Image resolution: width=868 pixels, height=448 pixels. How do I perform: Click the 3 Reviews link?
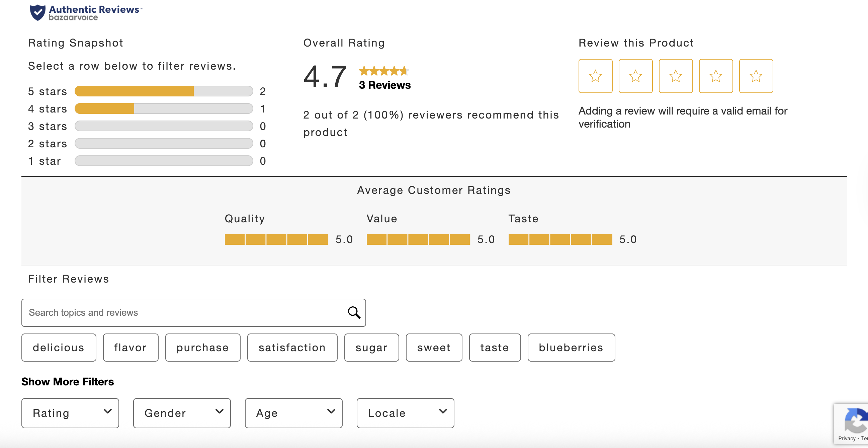pos(384,85)
